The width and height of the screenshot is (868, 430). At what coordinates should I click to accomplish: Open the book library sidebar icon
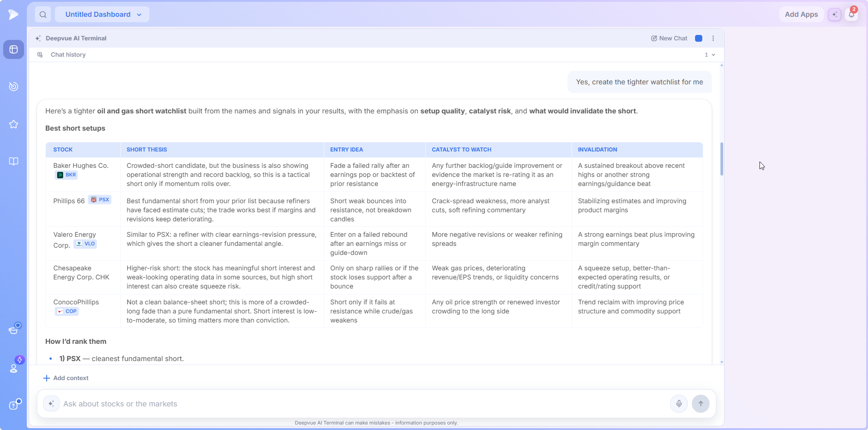tap(14, 161)
